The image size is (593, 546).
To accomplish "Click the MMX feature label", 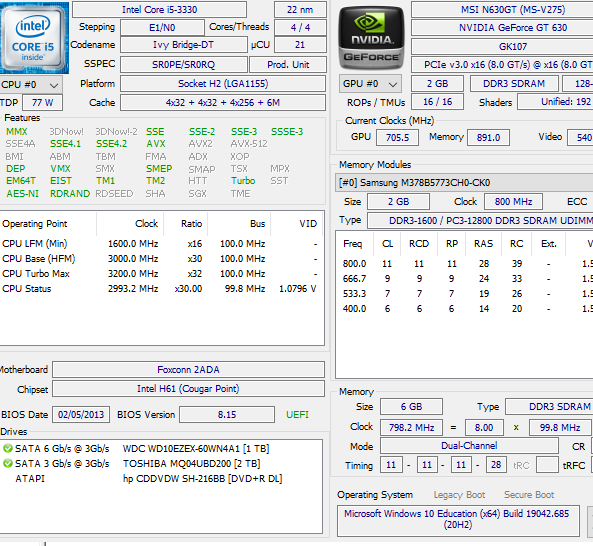I will (17, 132).
